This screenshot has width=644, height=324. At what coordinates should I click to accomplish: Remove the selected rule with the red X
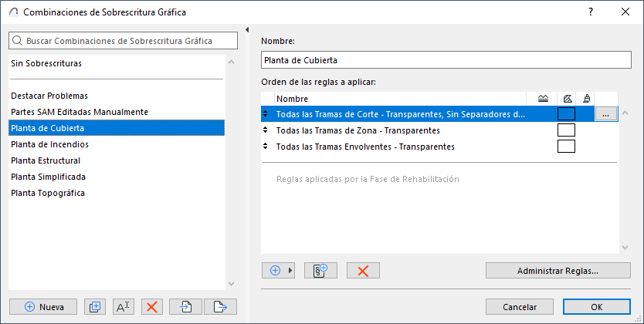(363, 271)
